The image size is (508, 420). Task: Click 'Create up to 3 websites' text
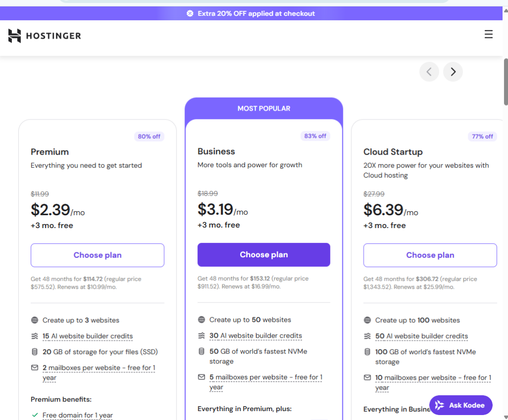pos(81,320)
